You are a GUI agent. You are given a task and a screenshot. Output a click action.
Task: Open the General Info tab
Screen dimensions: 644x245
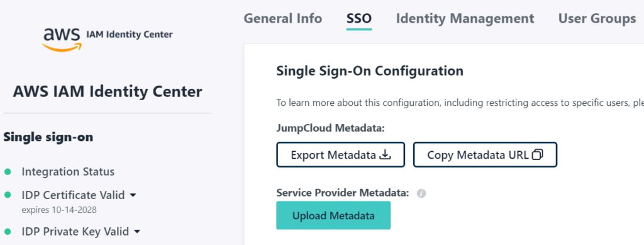283,18
